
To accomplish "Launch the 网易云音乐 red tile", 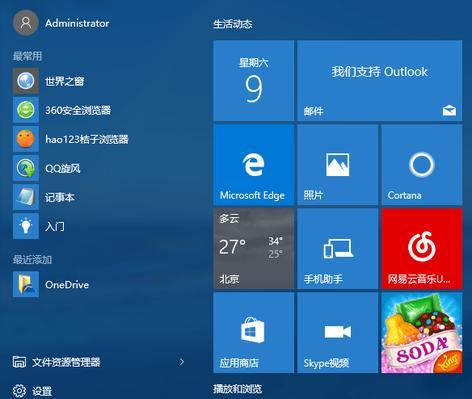I will coord(422,249).
